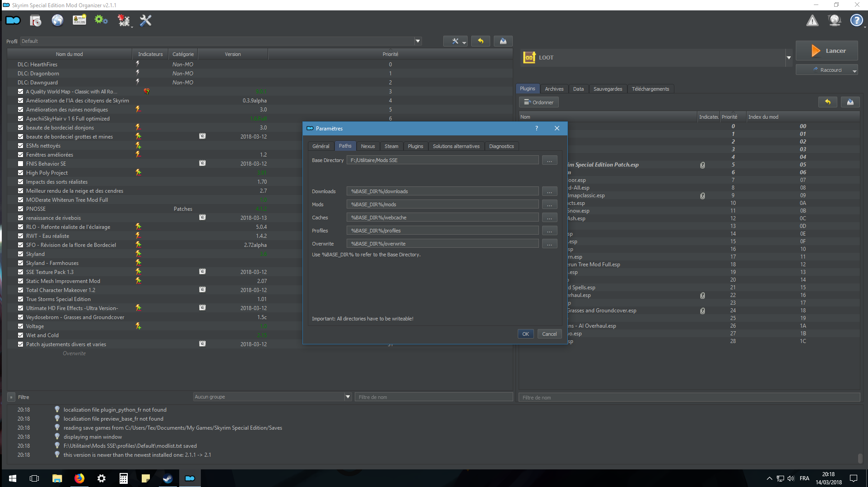The height and width of the screenshot is (487, 868).
Task: Open Calculator from the taskbar
Action: pos(123,478)
